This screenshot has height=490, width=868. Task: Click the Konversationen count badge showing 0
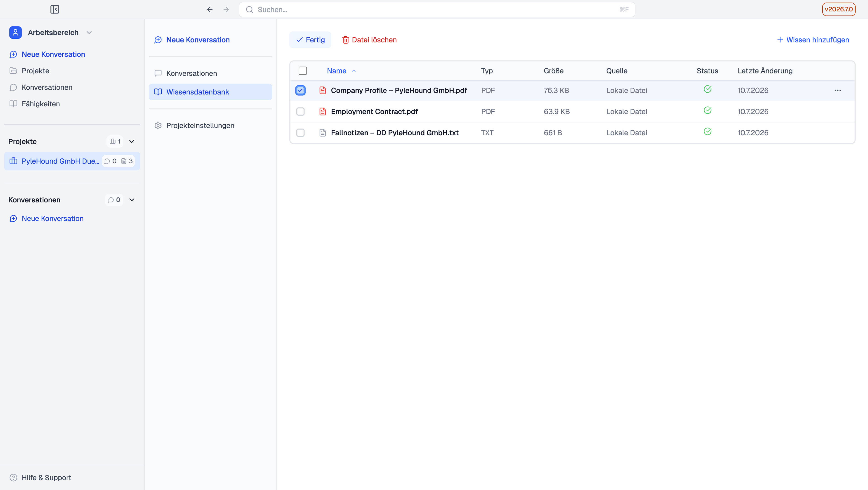pyautogui.click(x=114, y=200)
